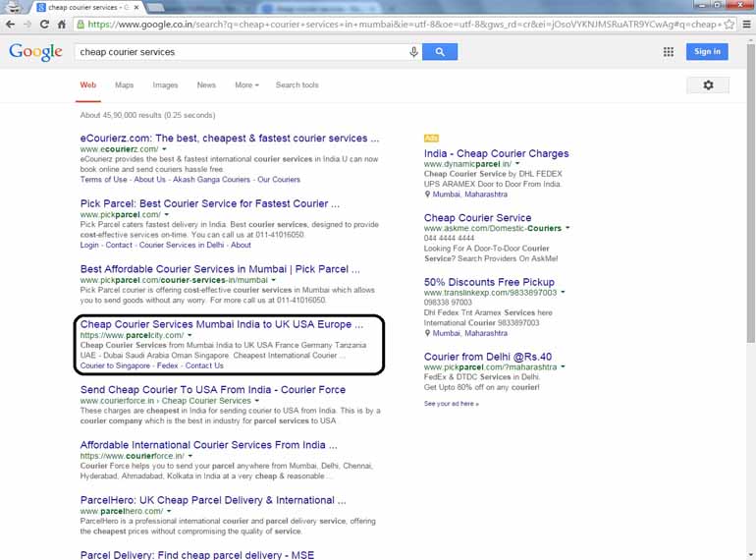Switch to Images results tab
The height and width of the screenshot is (560, 756).
(x=165, y=84)
